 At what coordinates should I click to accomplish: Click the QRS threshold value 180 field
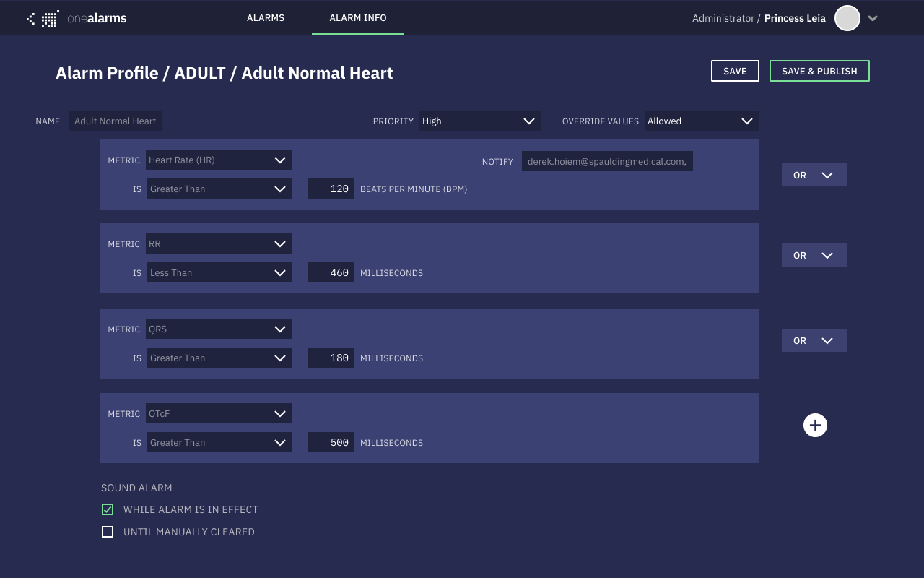(x=331, y=358)
